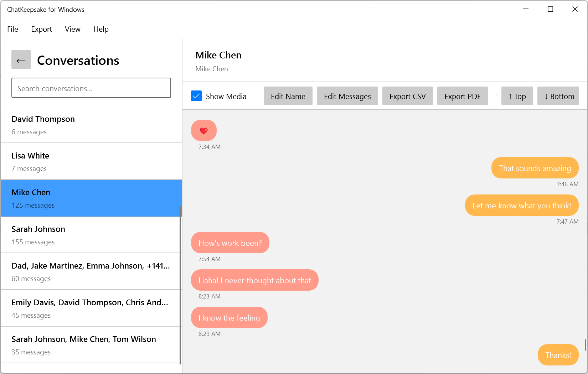Open the Help menu
The width and height of the screenshot is (588, 374).
(x=101, y=29)
